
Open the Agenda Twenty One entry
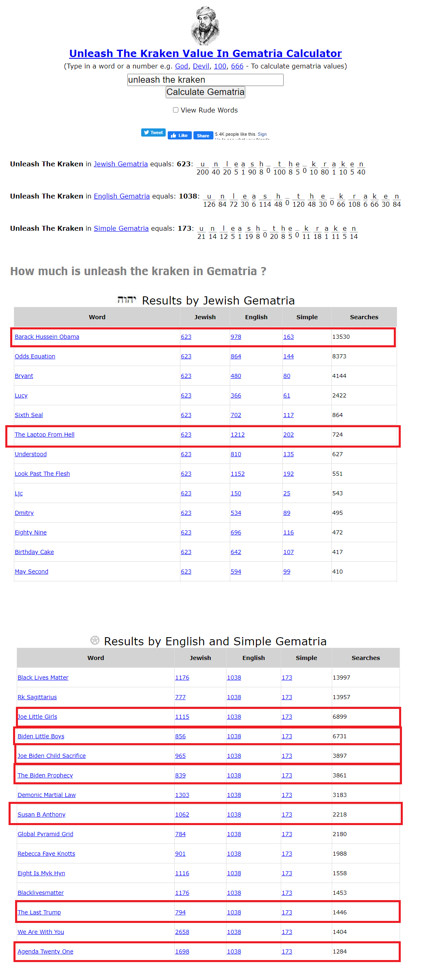45,951
